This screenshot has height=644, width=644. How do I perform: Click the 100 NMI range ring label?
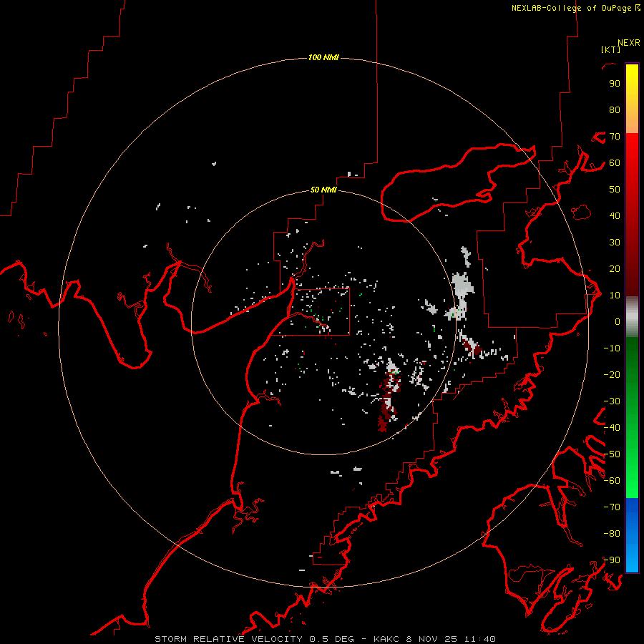click(x=323, y=57)
